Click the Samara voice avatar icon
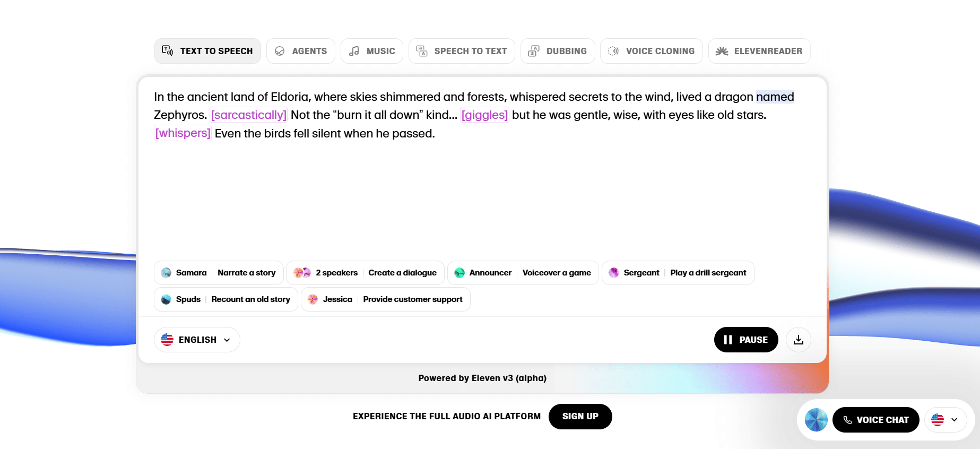 166,272
